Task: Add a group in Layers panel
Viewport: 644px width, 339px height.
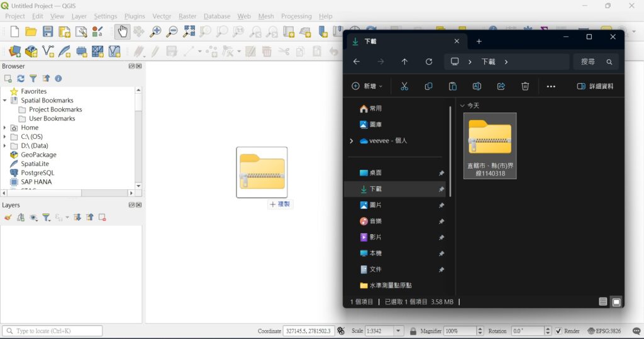Action: 21,218
